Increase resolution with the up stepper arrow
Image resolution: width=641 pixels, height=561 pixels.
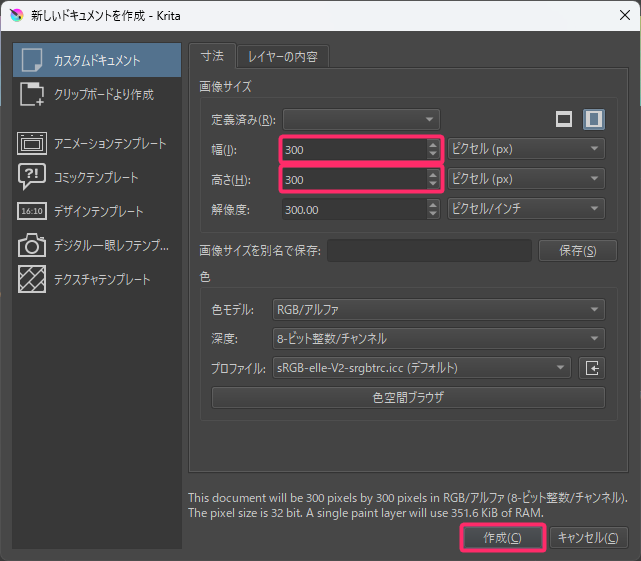coord(433,204)
